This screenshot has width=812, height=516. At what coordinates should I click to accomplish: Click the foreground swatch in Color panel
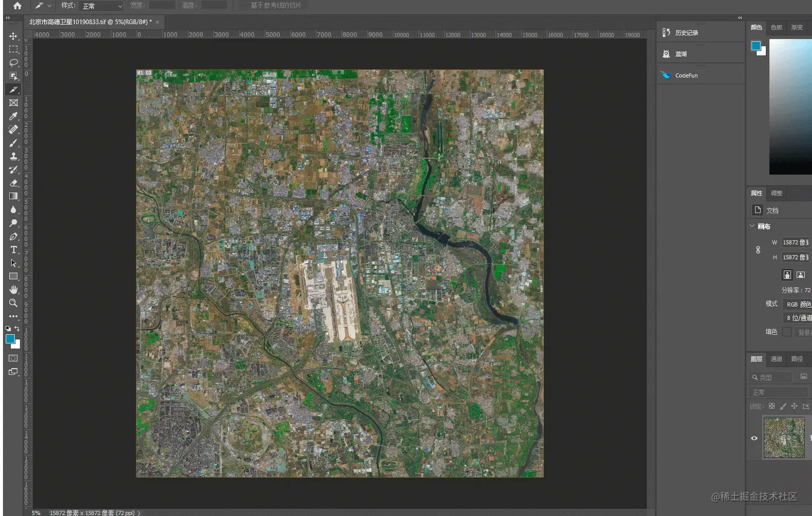click(x=756, y=46)
